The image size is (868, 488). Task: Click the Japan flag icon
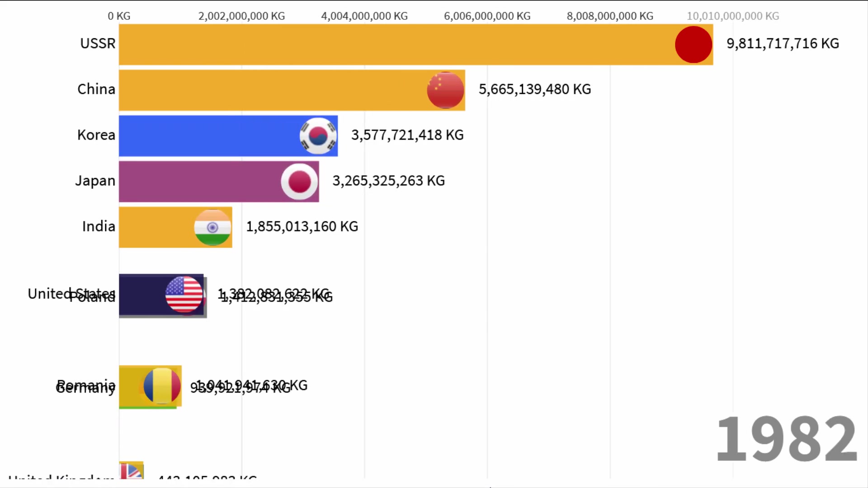tap(299, 182)
